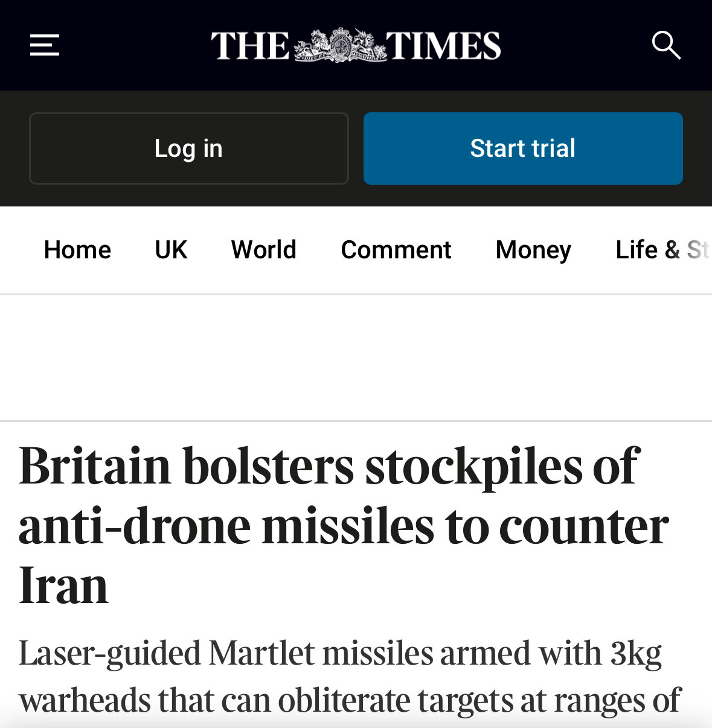Screen dimensions: 712x728
Task: Open the UK news section
Action: (x=171, y=250)
